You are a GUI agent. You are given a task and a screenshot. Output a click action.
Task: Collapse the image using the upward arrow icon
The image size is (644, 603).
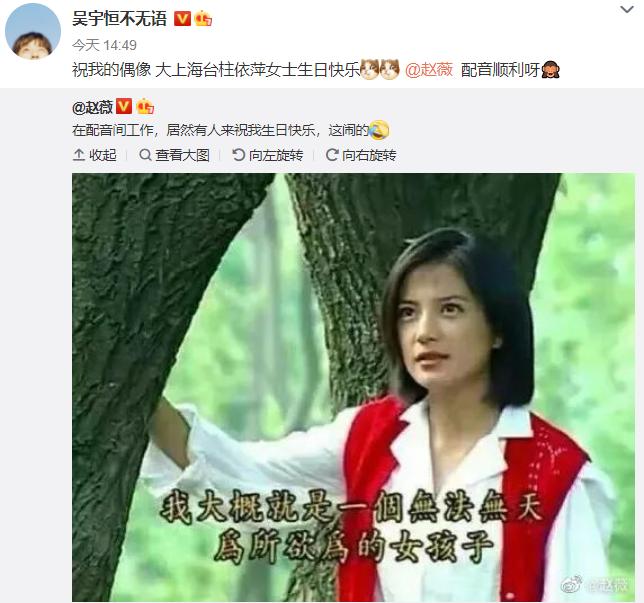(x=78, y=155)
